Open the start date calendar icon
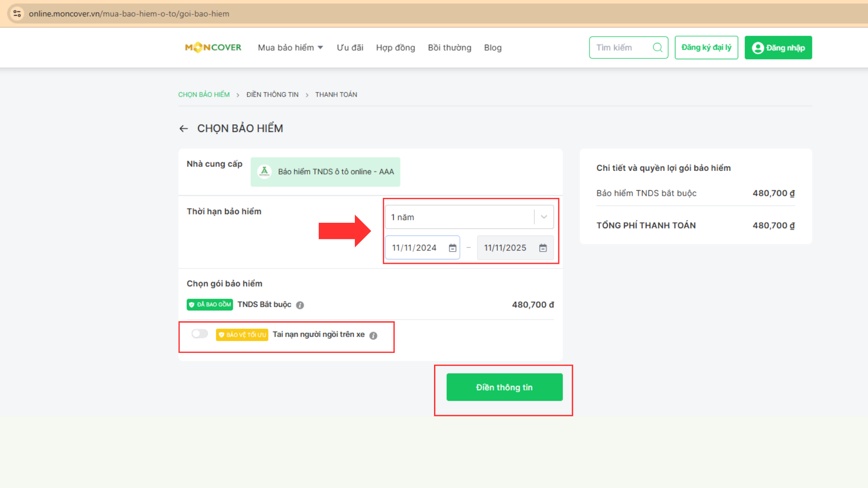This screenshot has height=488, width=868. (x=453, y=248)
